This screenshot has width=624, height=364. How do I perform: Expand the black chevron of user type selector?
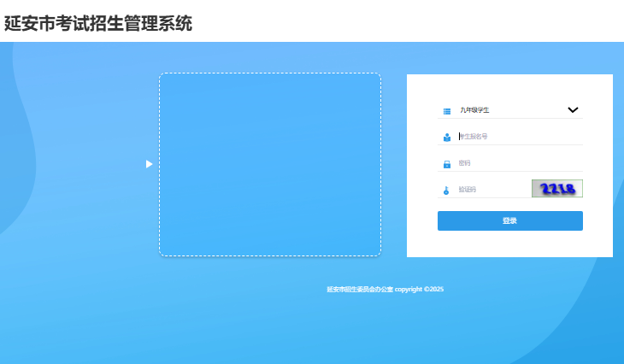point(573,109)
